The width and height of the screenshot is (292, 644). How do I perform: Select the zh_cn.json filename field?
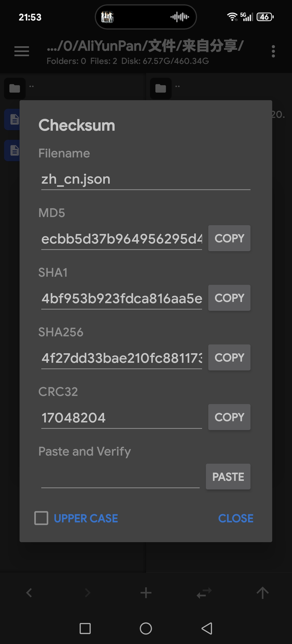coord(146,179)
